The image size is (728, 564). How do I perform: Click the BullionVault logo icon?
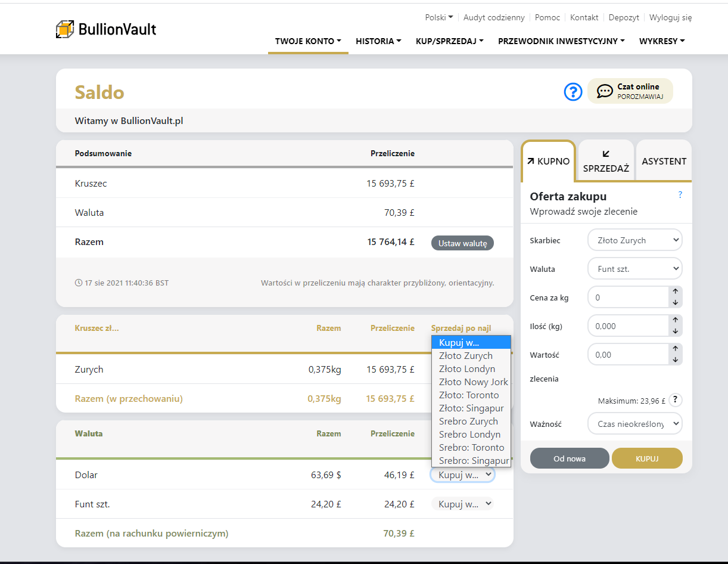64,29
